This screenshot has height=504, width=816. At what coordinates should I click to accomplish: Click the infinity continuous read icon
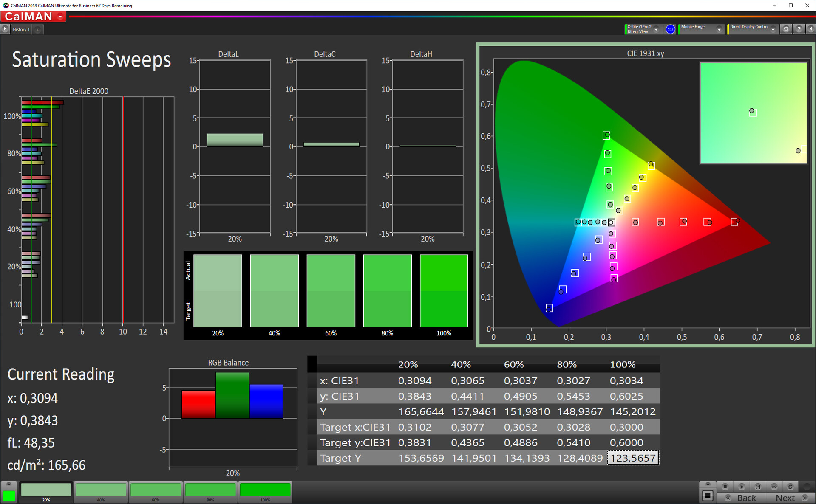pyautogui.click(x=774, y=487)
